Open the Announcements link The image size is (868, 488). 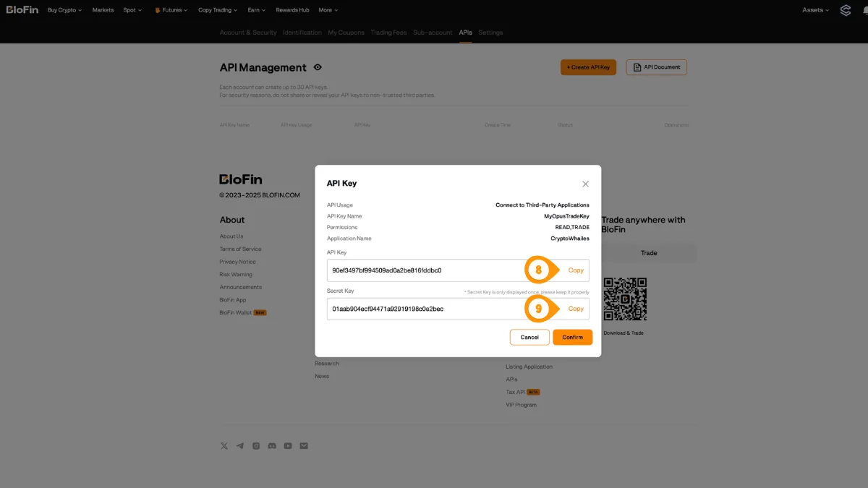[241, 287]
